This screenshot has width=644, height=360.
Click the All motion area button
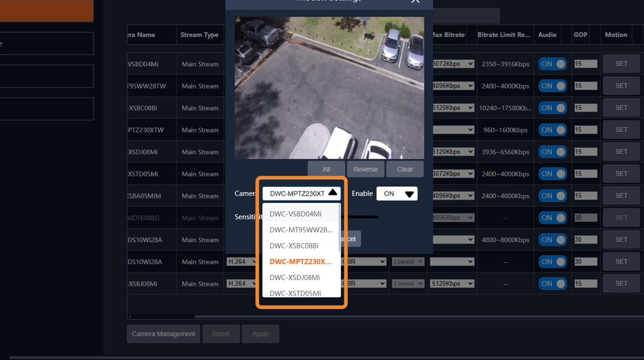326,169
